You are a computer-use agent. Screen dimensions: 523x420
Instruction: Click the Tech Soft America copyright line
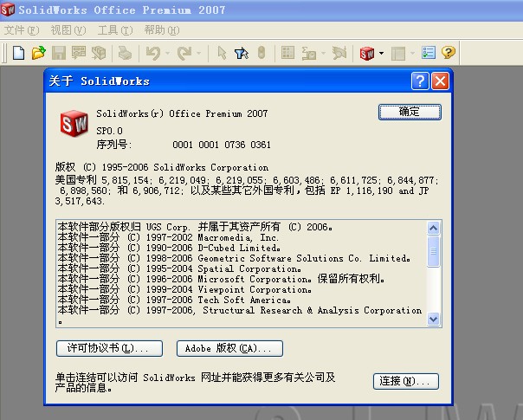coord(174,300)
